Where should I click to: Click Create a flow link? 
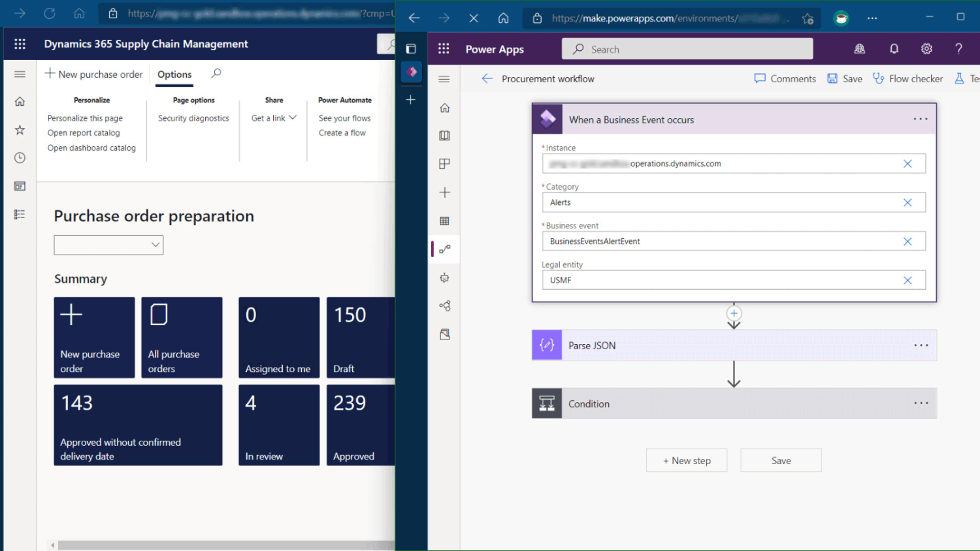click(x=342, y=133)
